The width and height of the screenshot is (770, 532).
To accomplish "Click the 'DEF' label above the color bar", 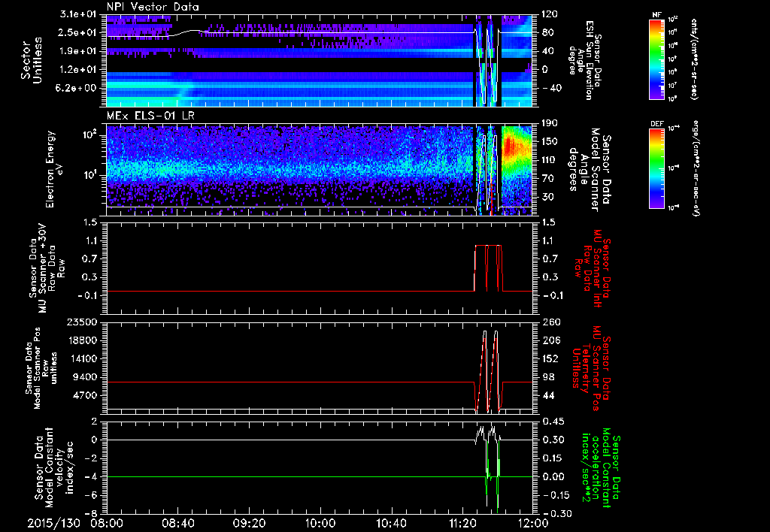I will tap(656, 124).
